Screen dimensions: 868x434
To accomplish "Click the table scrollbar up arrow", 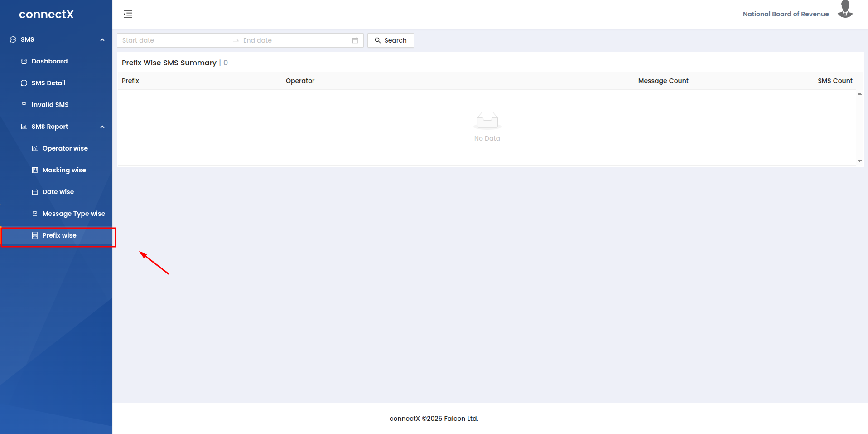I will [x=859, y=94].
